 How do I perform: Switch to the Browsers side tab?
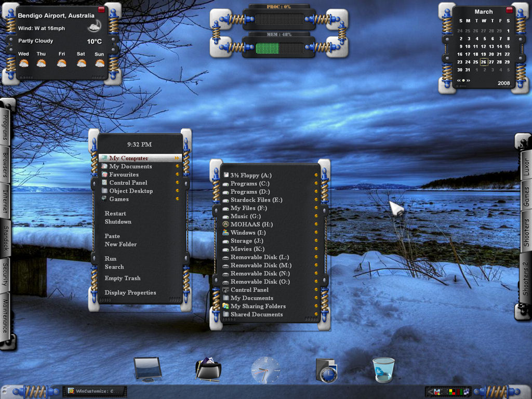[x=5, y=165]
